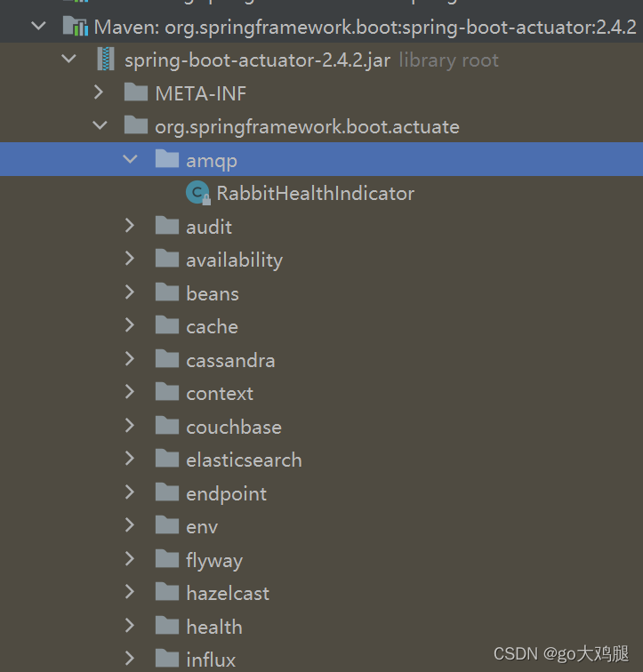
Task: Select the flyway package label
Action: (x=214, y=561)
